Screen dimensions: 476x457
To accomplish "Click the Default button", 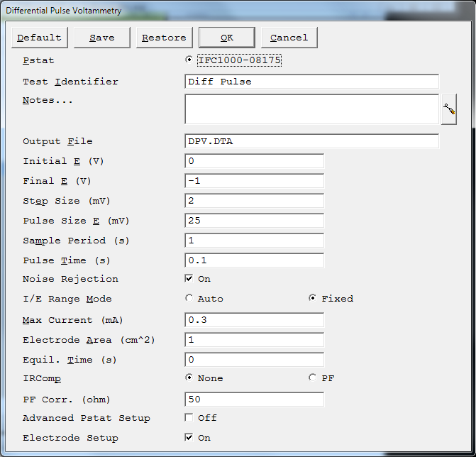I will click(x=40, y=38).
